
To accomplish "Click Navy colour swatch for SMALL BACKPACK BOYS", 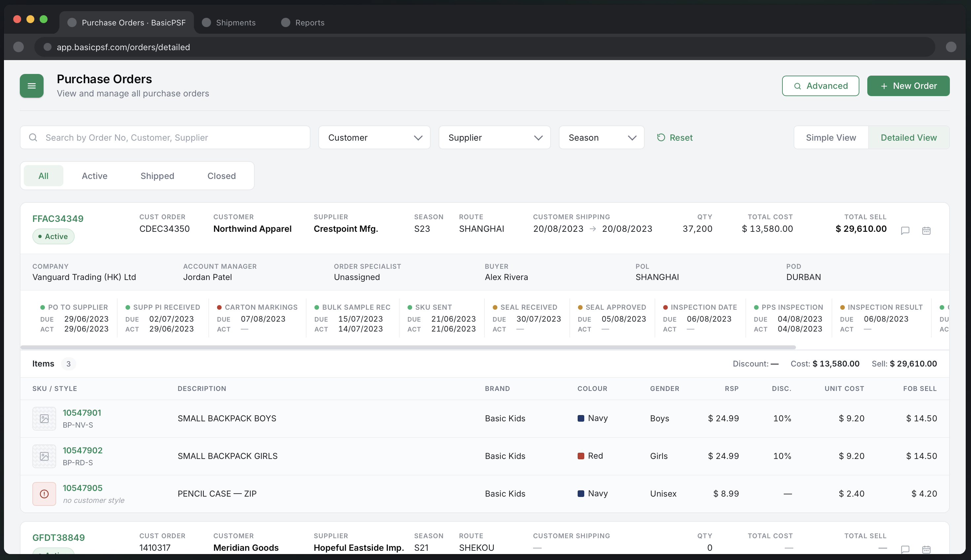I will pos(581,418).
